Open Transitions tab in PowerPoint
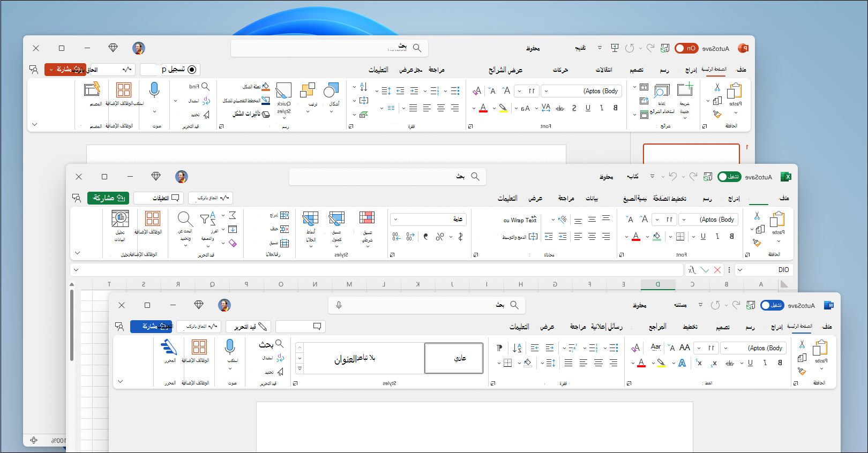Viewport: 868px width, 453px height. click(x=604, y=70)
